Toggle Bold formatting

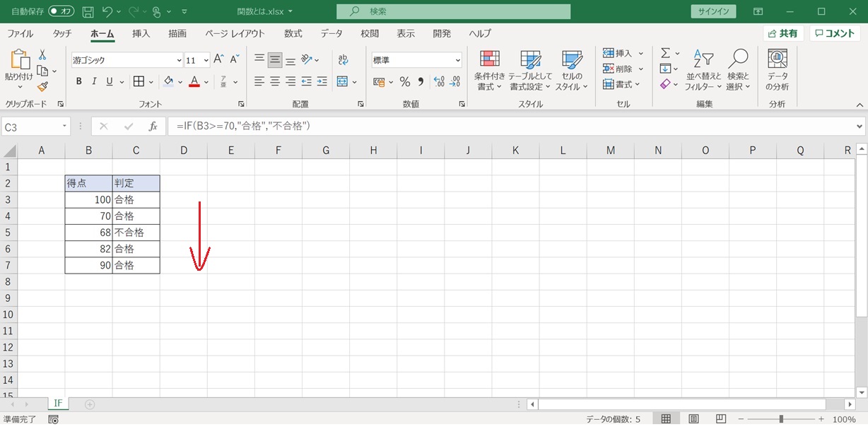(x=78, y=82)
